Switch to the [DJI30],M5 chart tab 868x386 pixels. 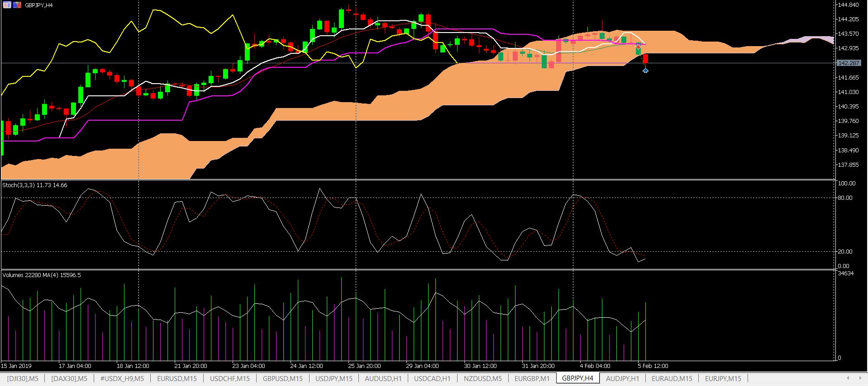click(22, 378)
